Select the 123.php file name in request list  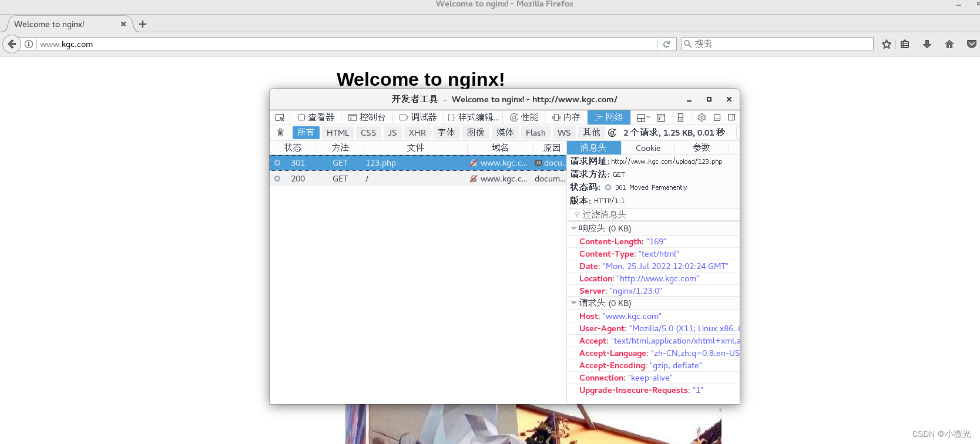381,163
